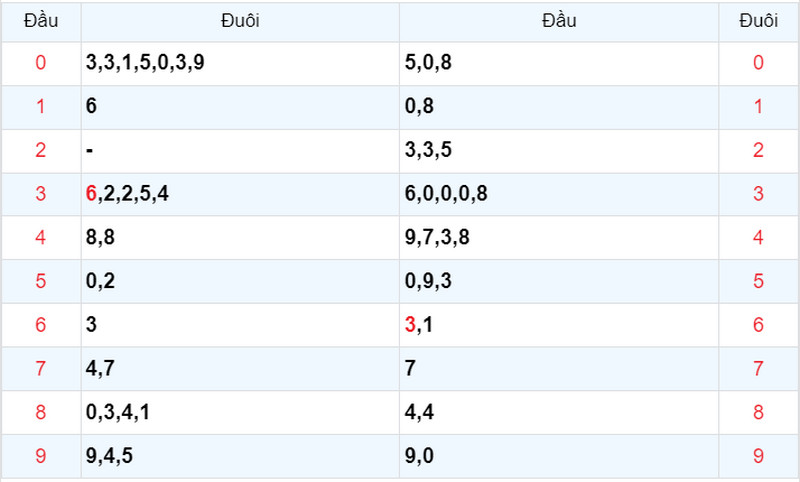Click the red 6 in 6,2,2,5,4
800x482 pixels.
(x=91, y=194)
